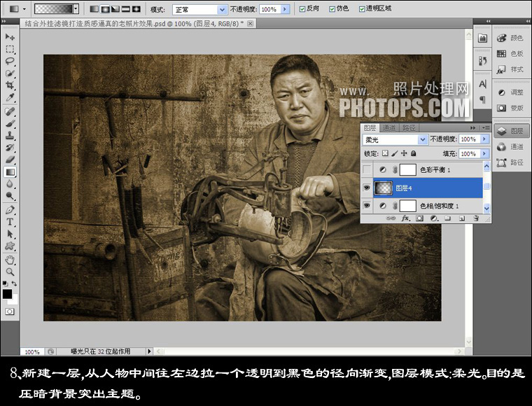
Task: Toggle Quick Mask mode
Action: 10,311
